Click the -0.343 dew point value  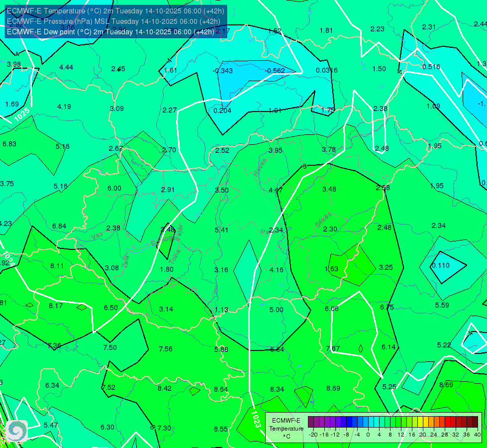223,71
